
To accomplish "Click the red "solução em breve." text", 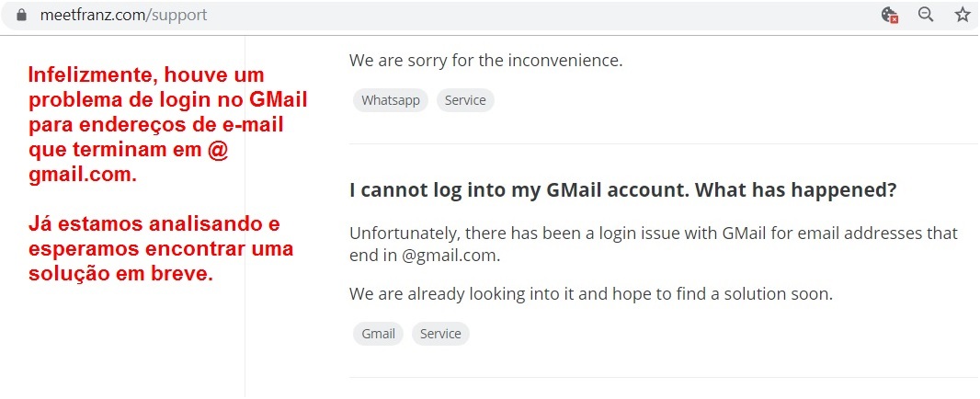I will click(121, 274).
